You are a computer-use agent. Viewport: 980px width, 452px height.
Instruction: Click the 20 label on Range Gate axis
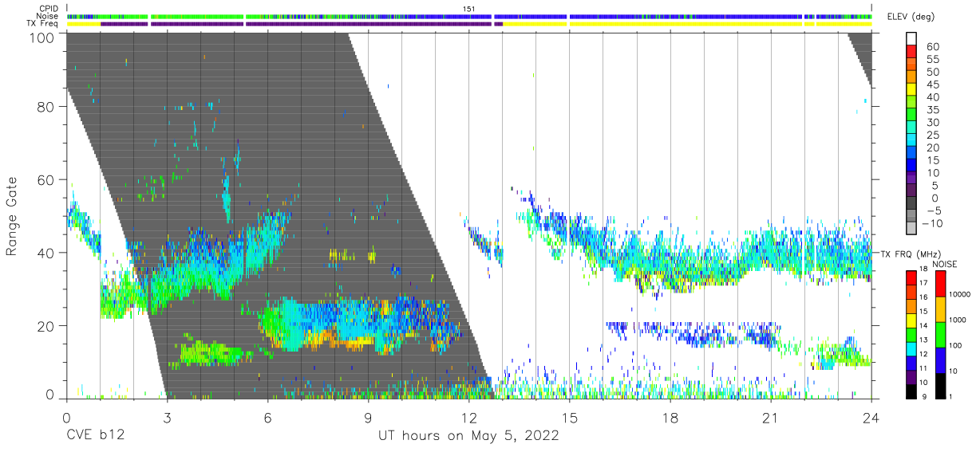click(x=46, y=326)
